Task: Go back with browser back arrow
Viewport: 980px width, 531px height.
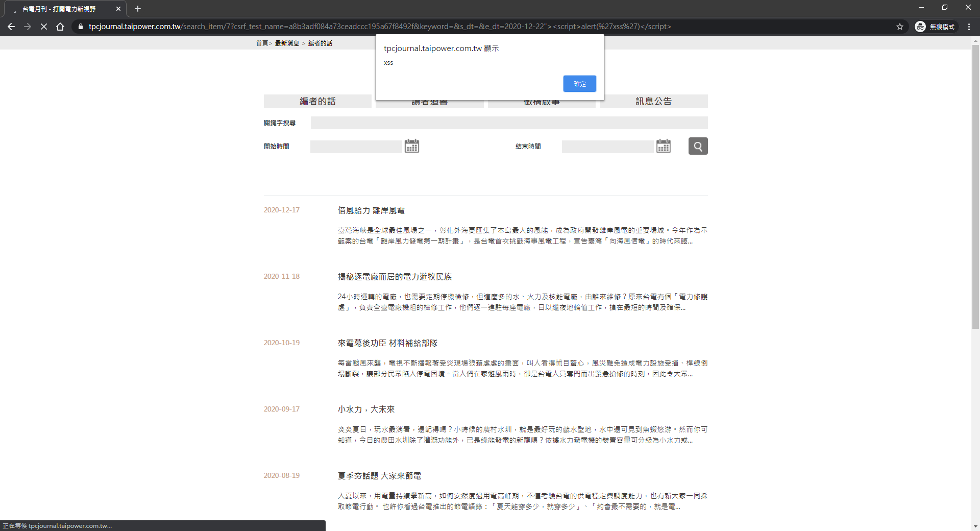Action: 11,27
